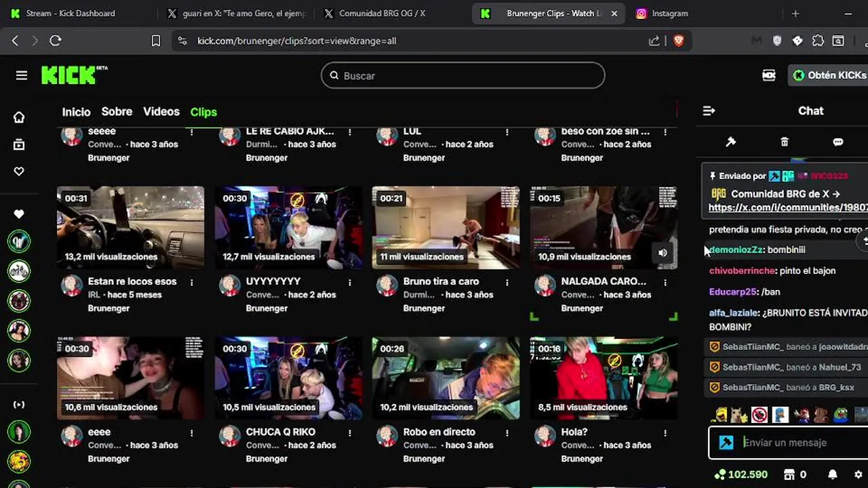The image size is (868, 488).
Task: Switch to the Sobre channel tab
Action: [x=117, y=112]
